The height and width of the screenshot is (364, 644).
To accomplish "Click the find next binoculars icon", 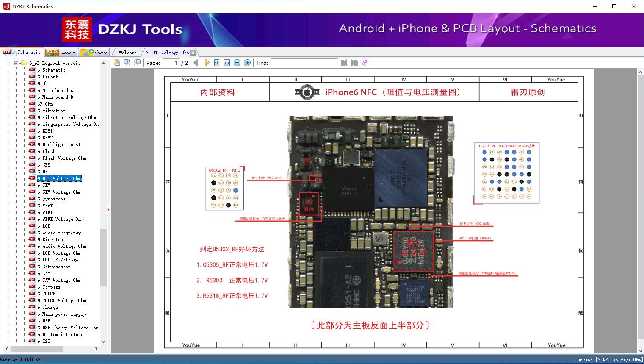I will click(x=354, y=63).
